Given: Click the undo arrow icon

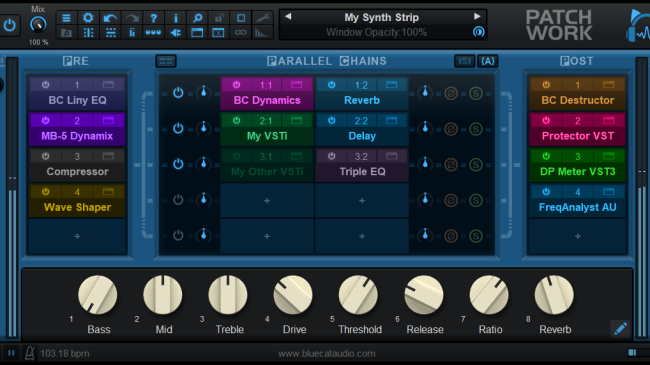Looking at the screenshot, I should coord(110,18).
